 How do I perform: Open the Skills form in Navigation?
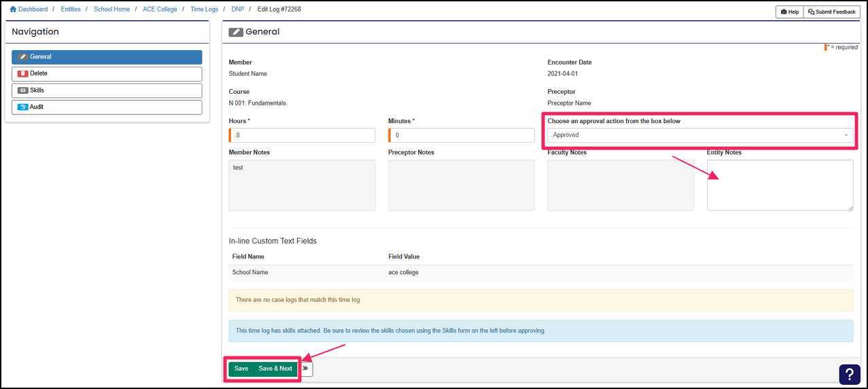tap(107, 90)
